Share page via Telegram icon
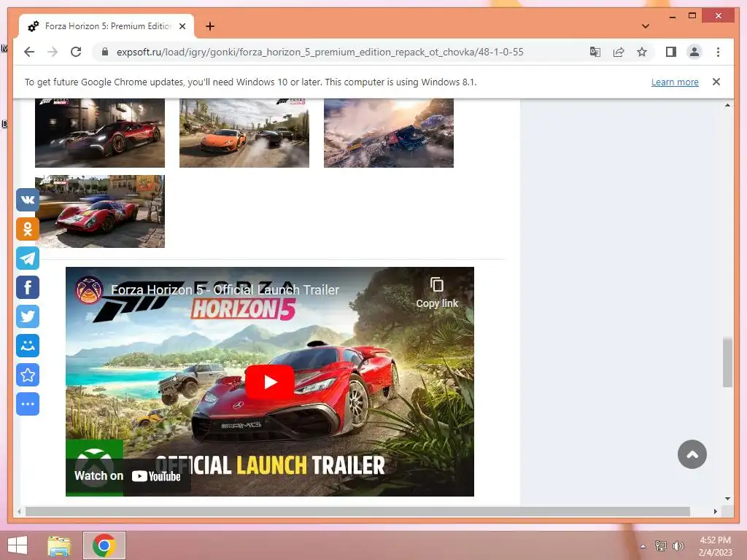Image resolution: width=747 pixels, height=560 pixels. (x=28, y=258)
